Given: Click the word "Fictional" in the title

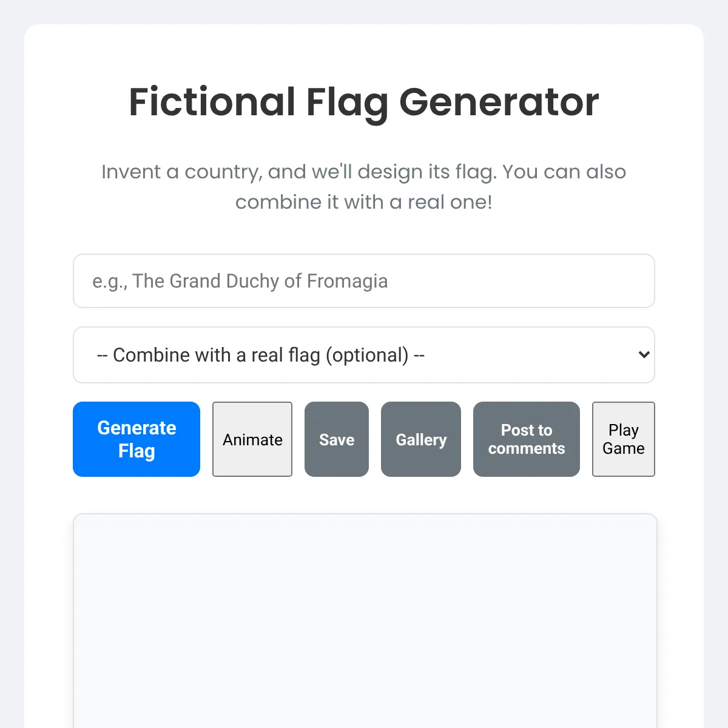Looking at the screenshot, I should (212, 101).
